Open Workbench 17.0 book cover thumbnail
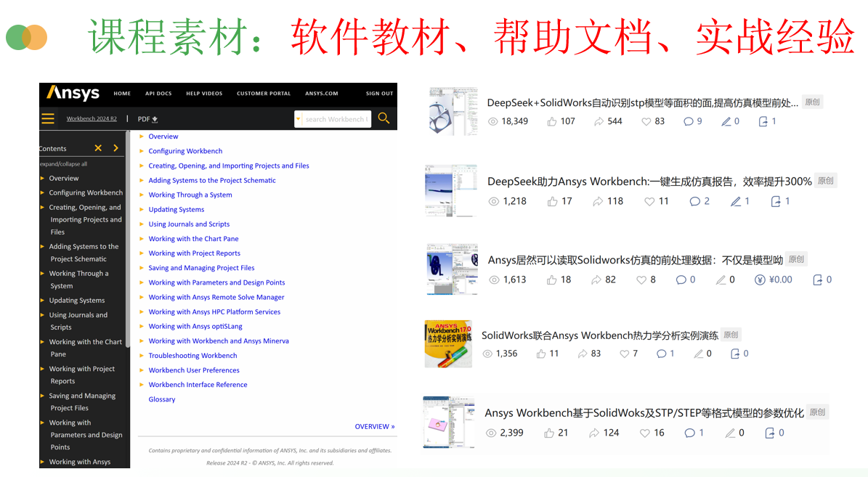Screen dimensions: 868x477 [448, 343]
